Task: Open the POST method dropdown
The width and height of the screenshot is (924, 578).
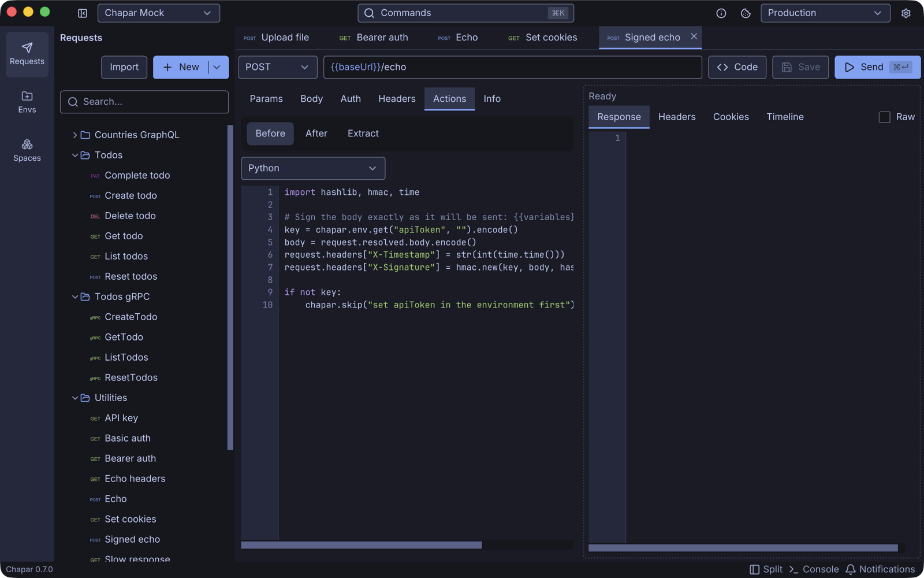Action: point(278,67)
